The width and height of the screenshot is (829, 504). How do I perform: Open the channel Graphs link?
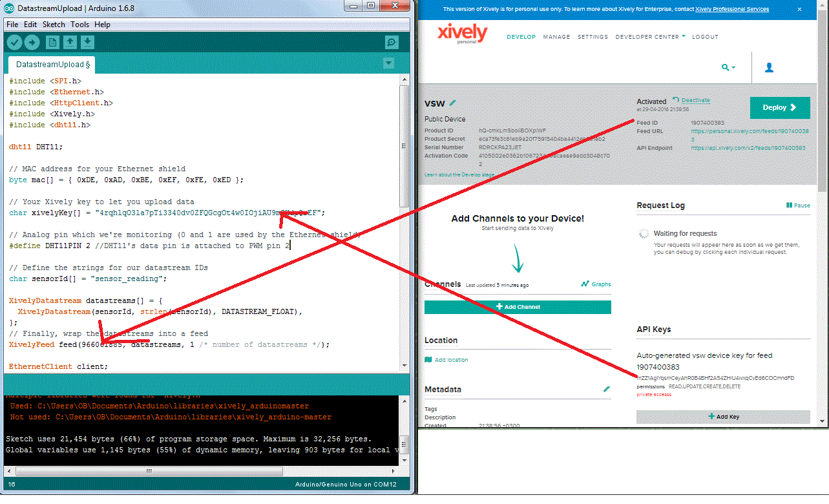[596, 284]
